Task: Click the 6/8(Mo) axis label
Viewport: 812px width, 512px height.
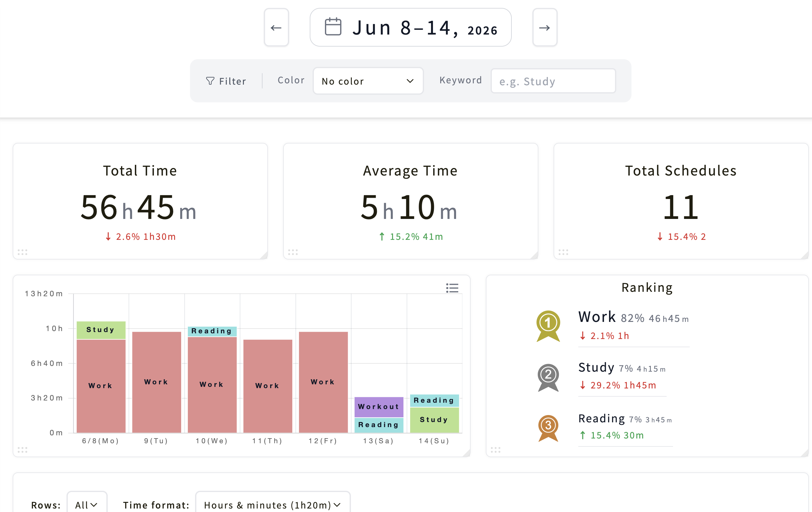Action: 100,441
